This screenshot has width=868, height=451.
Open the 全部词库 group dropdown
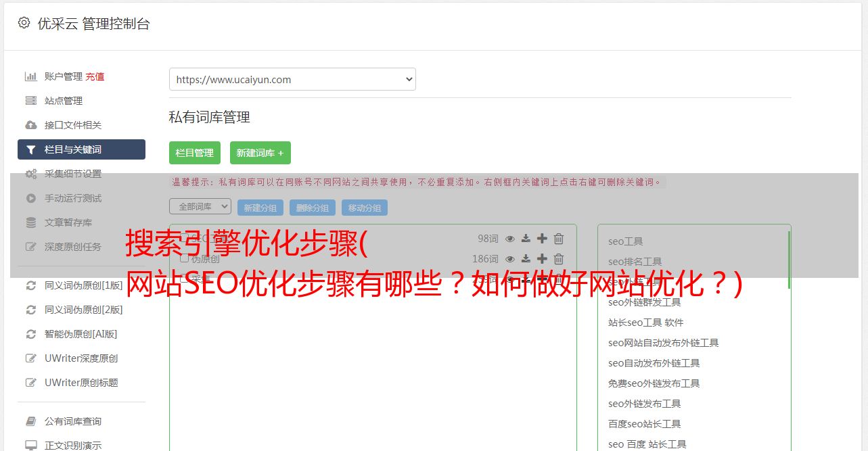tap(200, 206)
